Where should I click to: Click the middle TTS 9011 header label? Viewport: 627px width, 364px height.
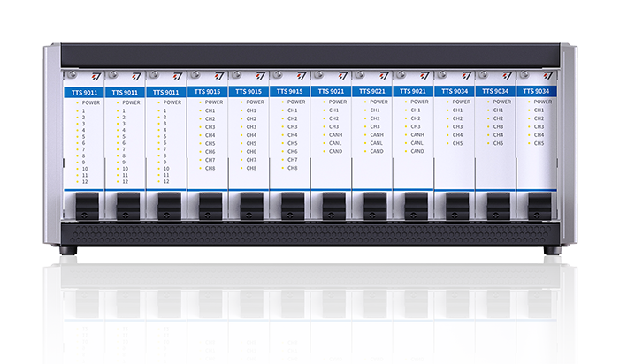(125, 92)
